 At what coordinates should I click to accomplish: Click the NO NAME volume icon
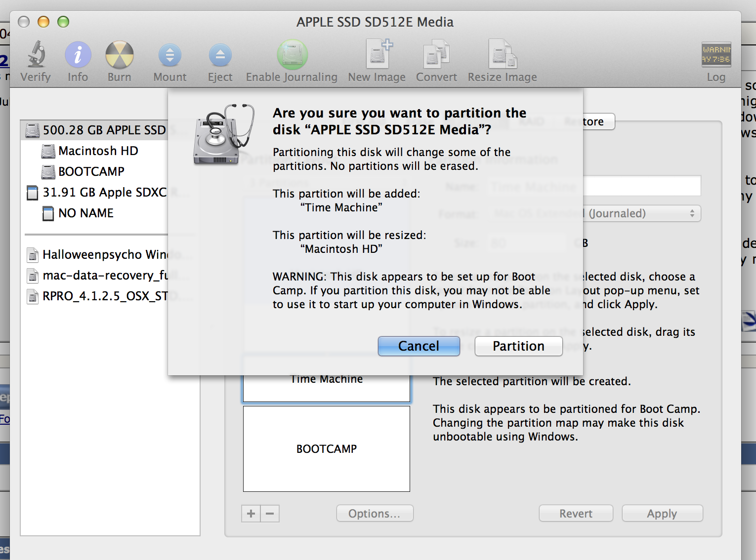48,213
